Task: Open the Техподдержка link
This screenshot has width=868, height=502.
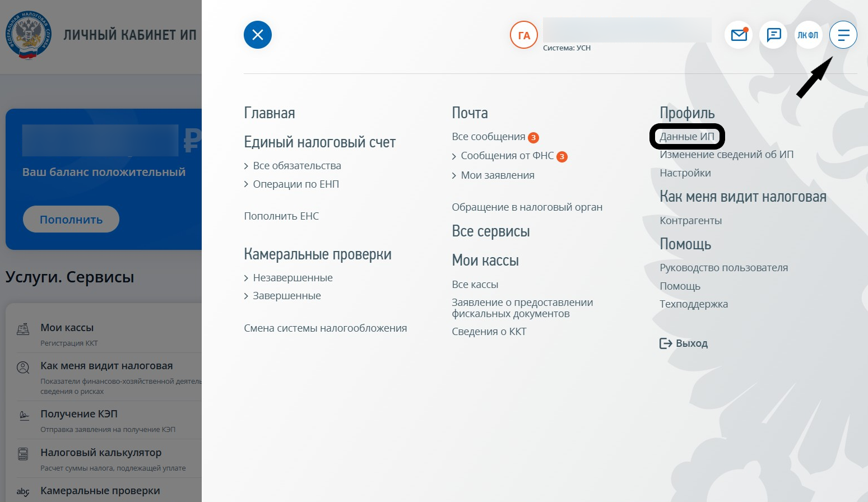Action: 694,304
